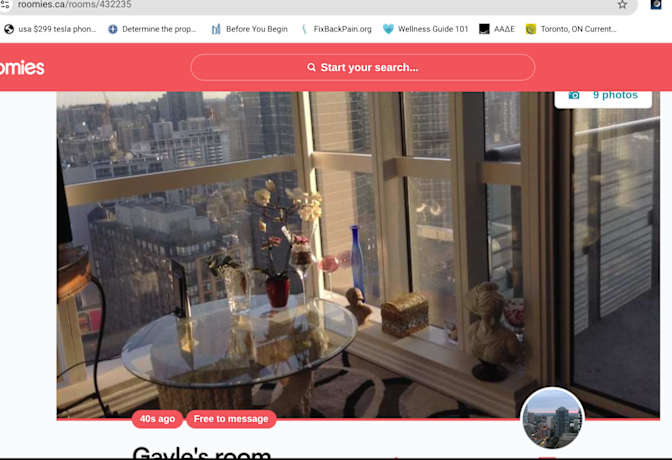The image size is (672, 460).
Task: Open the AAΔE bookmark
Action: [497, 29]
